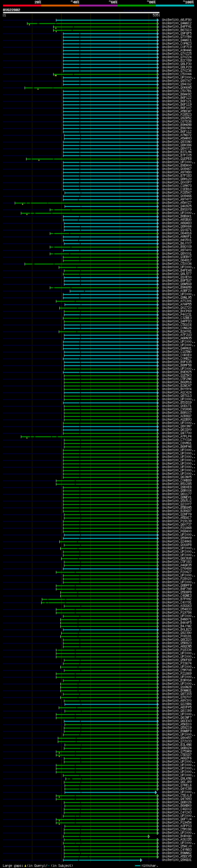Open UniRef100_B2CY89 hit
Screen dimensions: 197x868
[x=177, y=61]
